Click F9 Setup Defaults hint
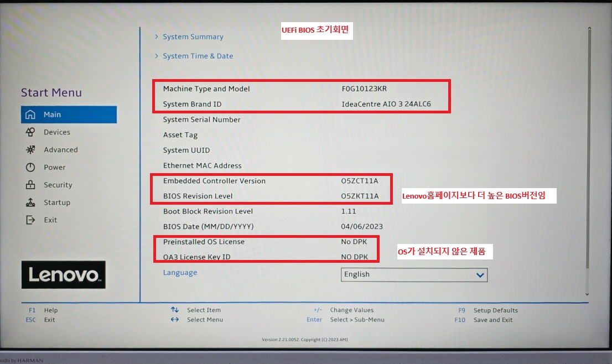 (x=488, y=310)
